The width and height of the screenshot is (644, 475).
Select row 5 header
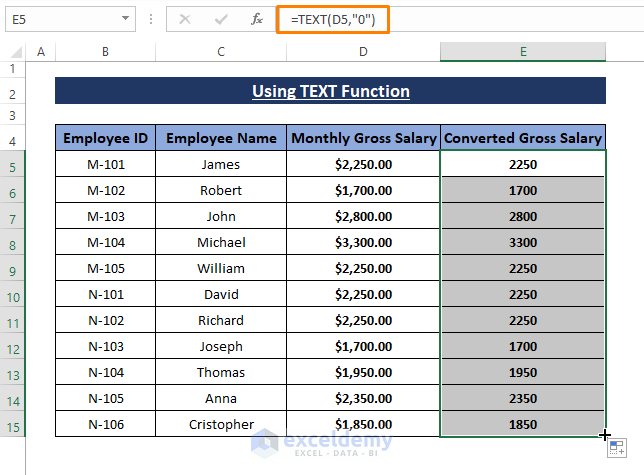(14, 164)
